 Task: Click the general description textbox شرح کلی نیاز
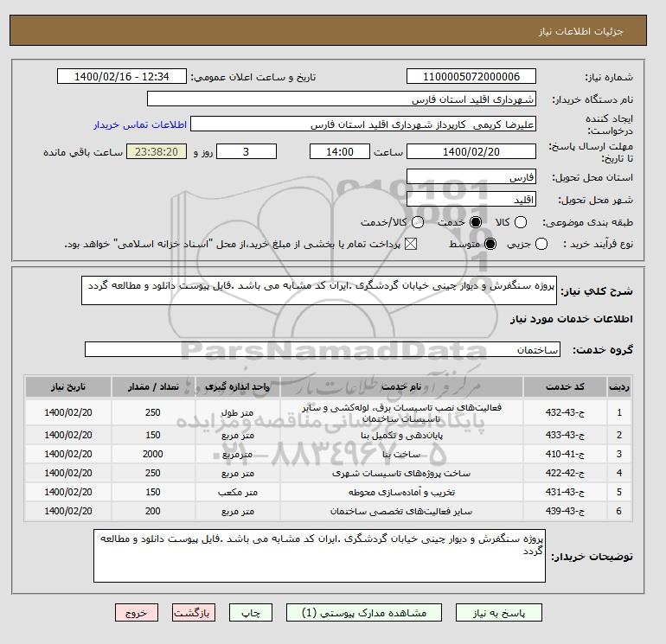click(319, 290)
